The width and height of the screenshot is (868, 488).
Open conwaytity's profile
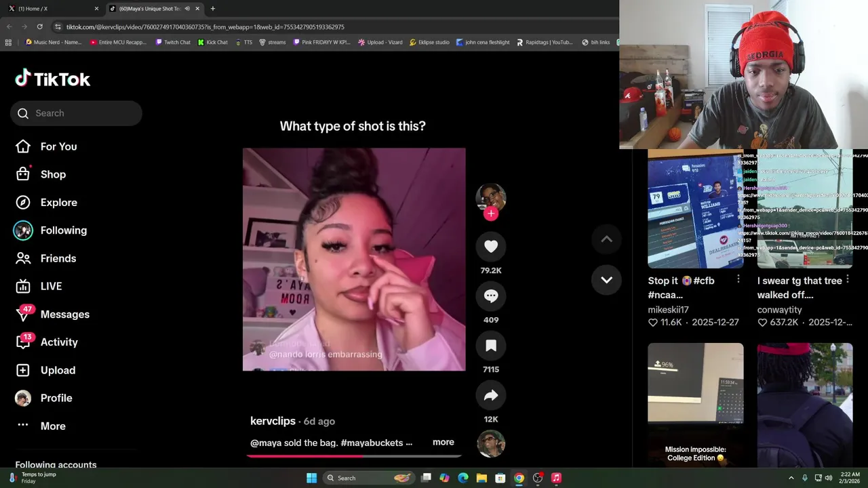(779, 310)
